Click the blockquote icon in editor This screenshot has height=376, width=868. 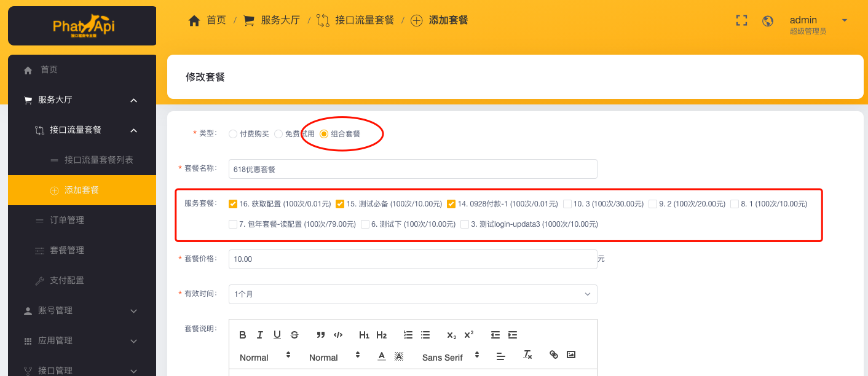click(320, 335)
